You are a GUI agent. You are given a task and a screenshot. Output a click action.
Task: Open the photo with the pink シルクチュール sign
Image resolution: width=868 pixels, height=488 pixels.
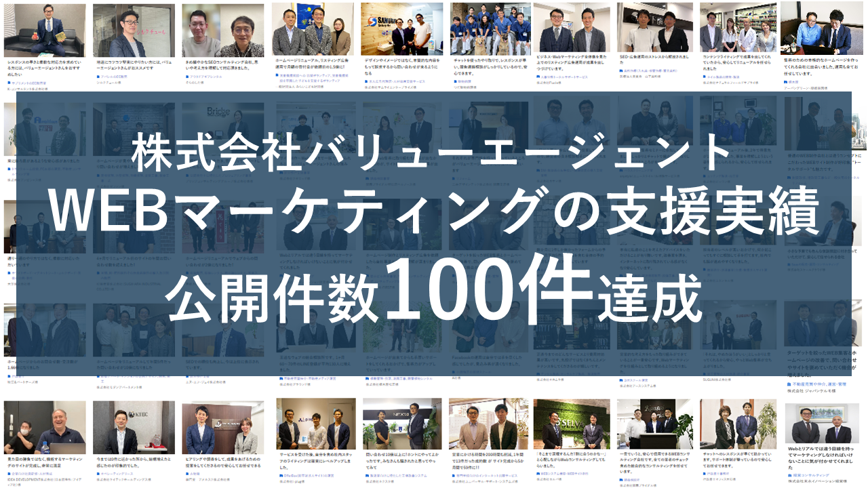[134, 30]
